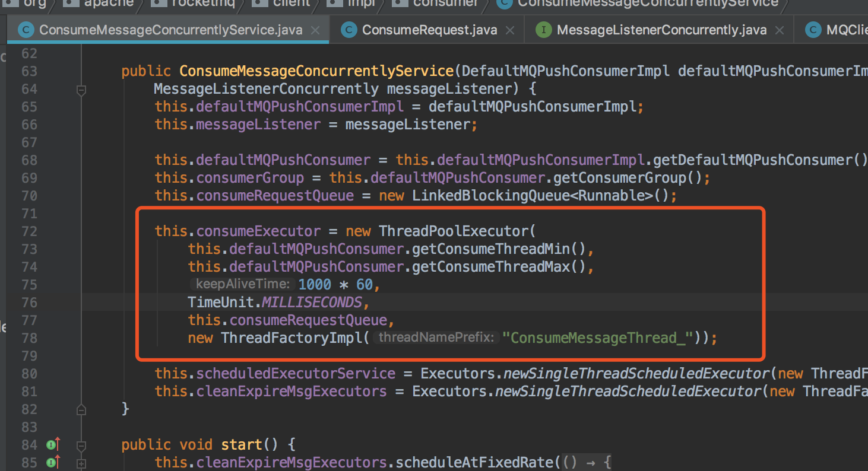
Task: Click getConsumerGroup() on line 69
Action: (x=627, y=178)
